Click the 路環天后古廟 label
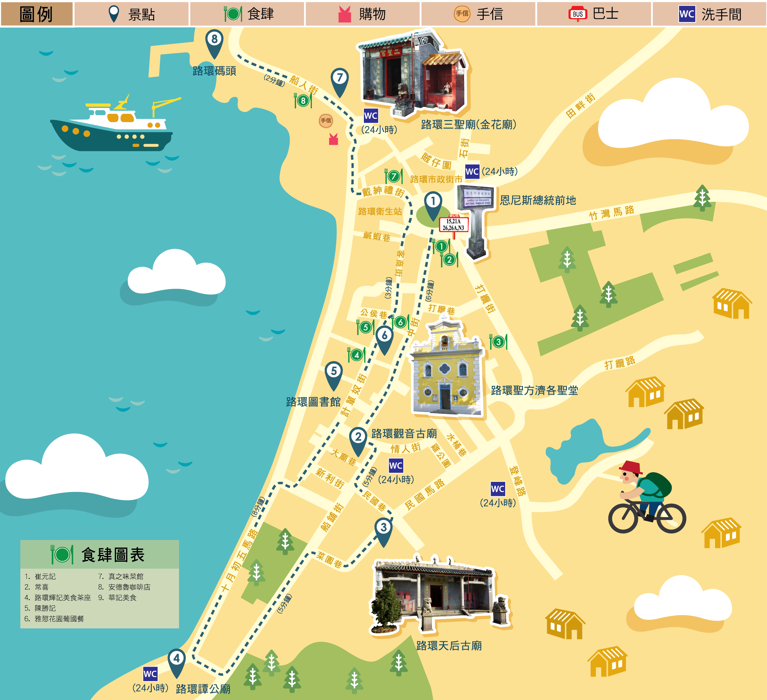This screenshot has height=700, width=767. pos(449,646)
